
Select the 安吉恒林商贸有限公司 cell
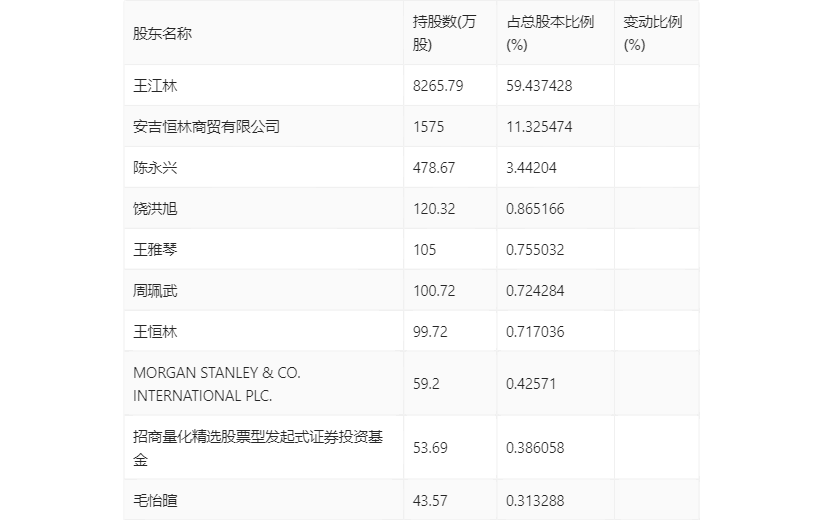(x=206, y=127)
